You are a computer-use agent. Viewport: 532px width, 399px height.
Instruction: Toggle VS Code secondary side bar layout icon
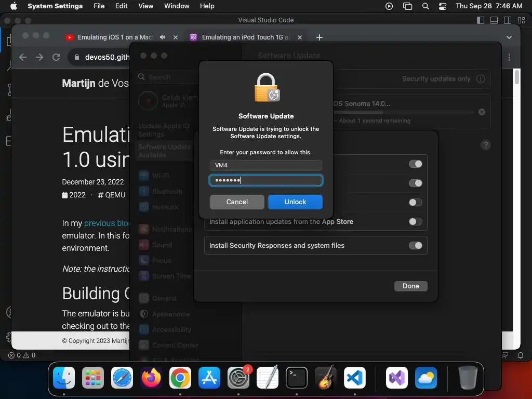coord(508,20)
